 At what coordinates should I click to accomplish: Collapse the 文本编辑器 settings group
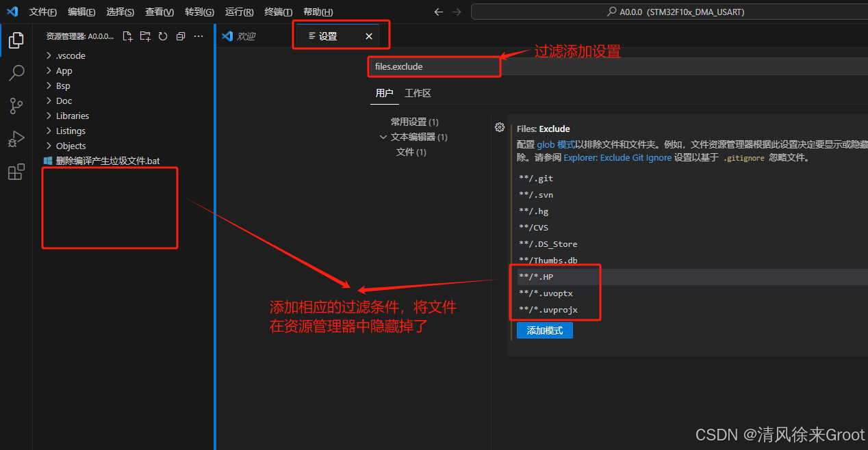(x=384, y=136)
